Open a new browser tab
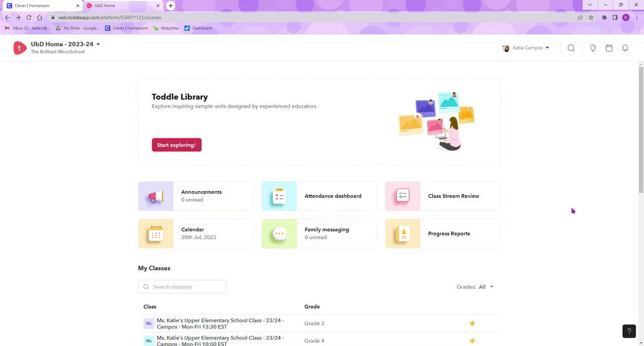 point(171,6)
